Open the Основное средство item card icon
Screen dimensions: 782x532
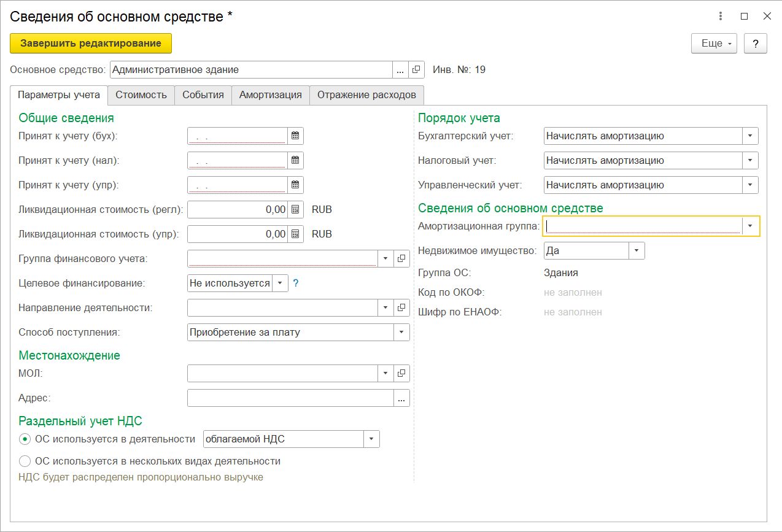tap(417, 70)
